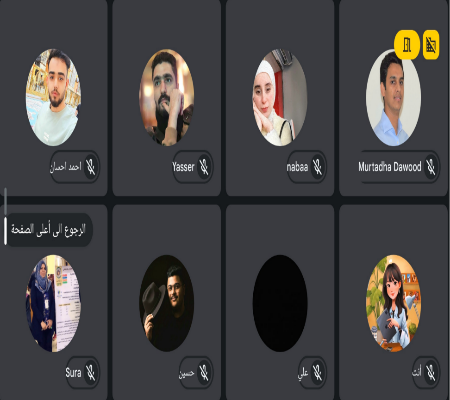Viewport: 450px width, 400px height.
Task: Click the muted microphone icon beside nabaa
Action: click(x=317, y=167)
